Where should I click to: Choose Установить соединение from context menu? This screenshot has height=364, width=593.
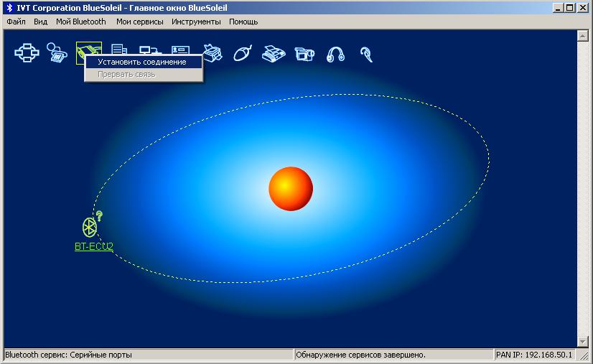point(142,62)
